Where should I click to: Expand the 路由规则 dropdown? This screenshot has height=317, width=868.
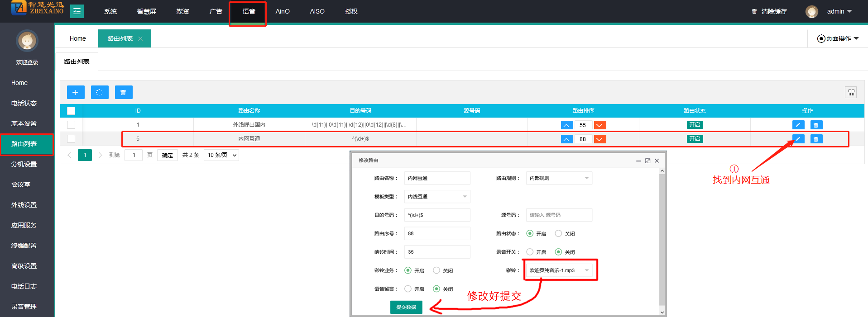[x=559, y=178]
